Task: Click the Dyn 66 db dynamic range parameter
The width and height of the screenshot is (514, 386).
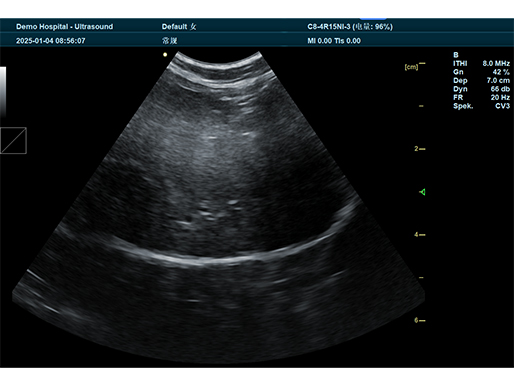Action: click(481, 89)
